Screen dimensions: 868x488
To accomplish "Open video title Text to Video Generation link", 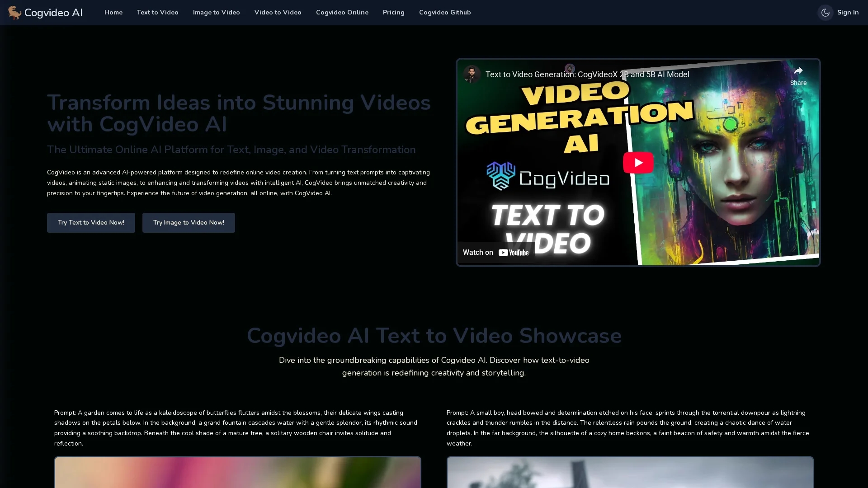I will (587, 75).
